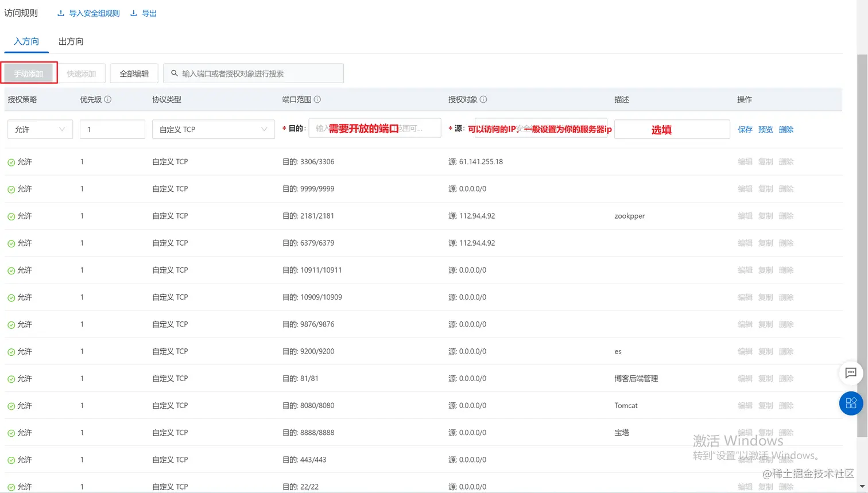Click the green allow icon on the 3306/3306 row

point(11,162)
